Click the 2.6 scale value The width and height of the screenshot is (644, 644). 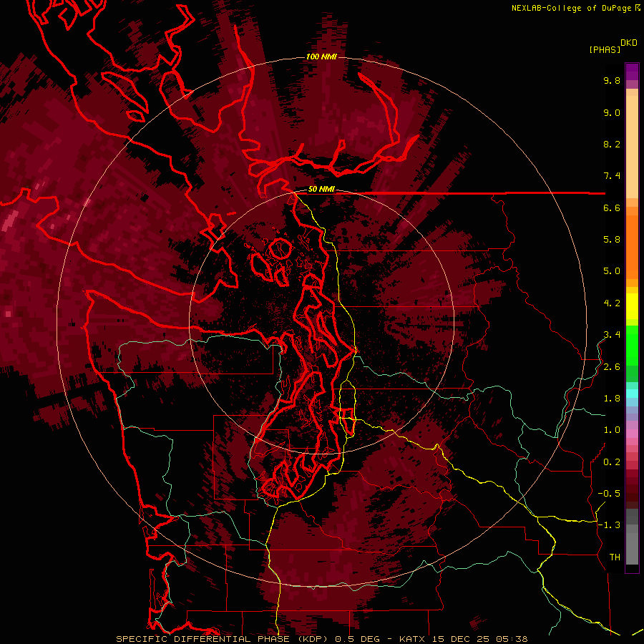coord(612,367)
